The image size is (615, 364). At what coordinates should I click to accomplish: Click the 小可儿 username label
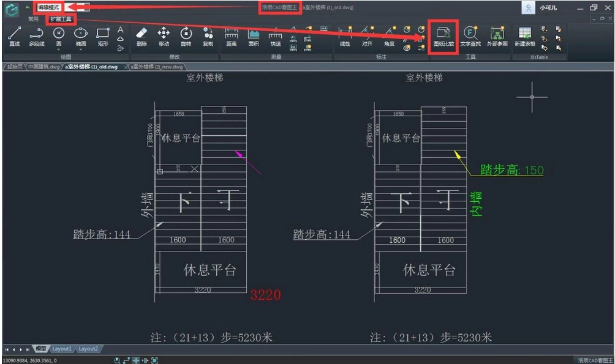click(x=548, y=8)
